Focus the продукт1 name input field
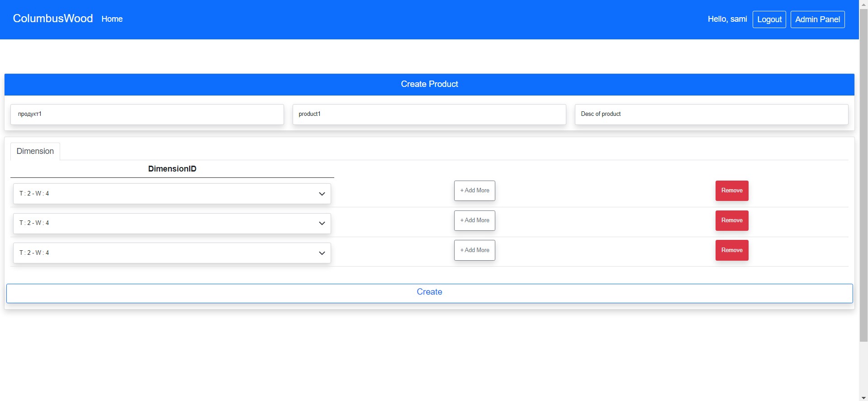Viewport: 868px width, 401px height. pyautogui.click(x=147, y=115)
